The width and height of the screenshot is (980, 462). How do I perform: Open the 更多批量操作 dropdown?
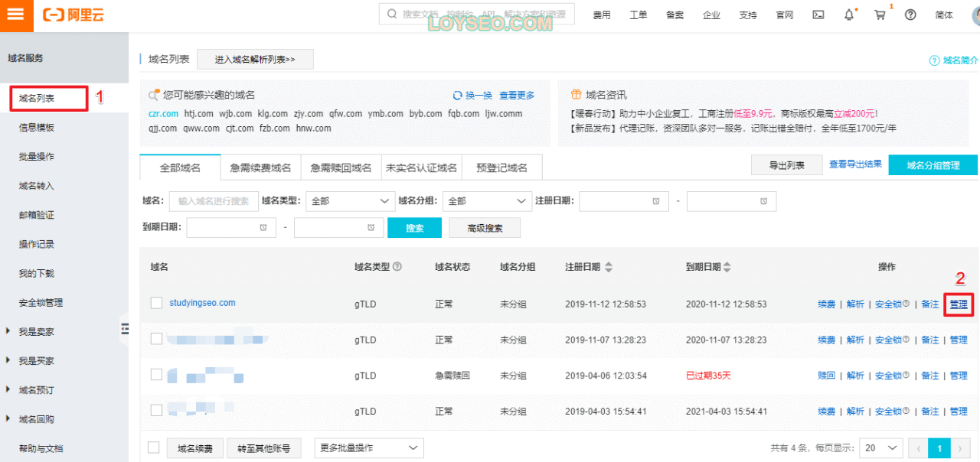(369, 447)
